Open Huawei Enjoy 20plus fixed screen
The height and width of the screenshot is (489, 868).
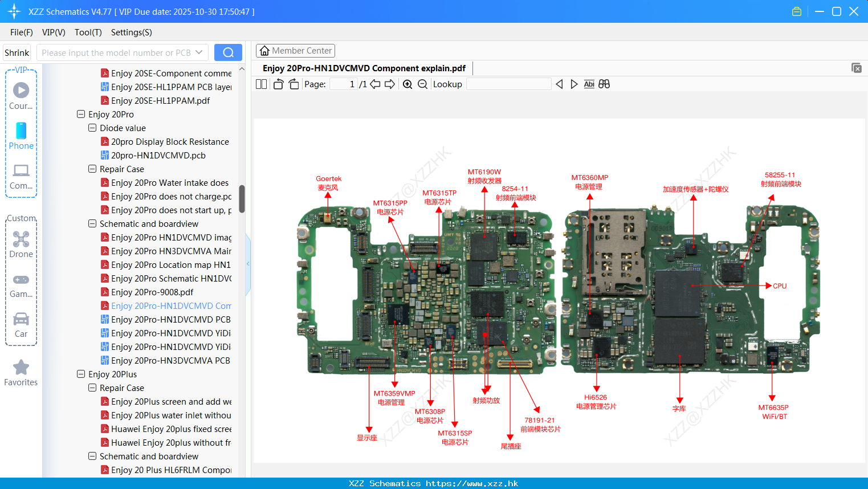pyautogui.click(x=171, y=429)
